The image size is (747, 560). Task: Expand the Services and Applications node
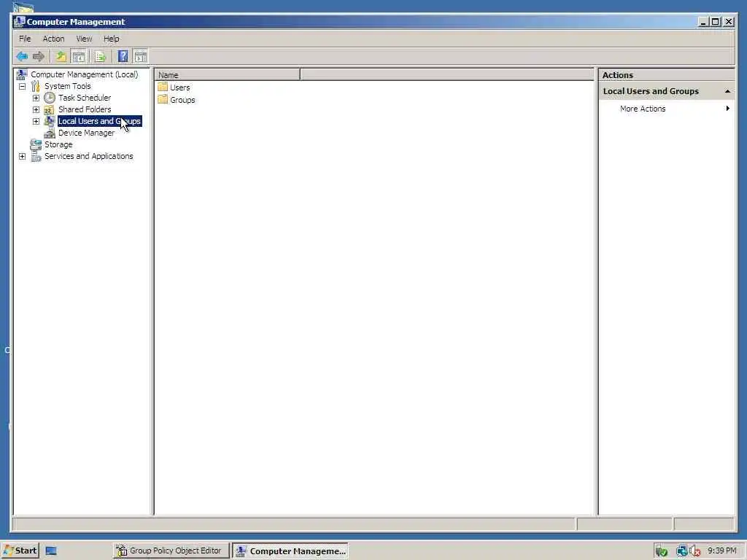click(x=23, y=156)
